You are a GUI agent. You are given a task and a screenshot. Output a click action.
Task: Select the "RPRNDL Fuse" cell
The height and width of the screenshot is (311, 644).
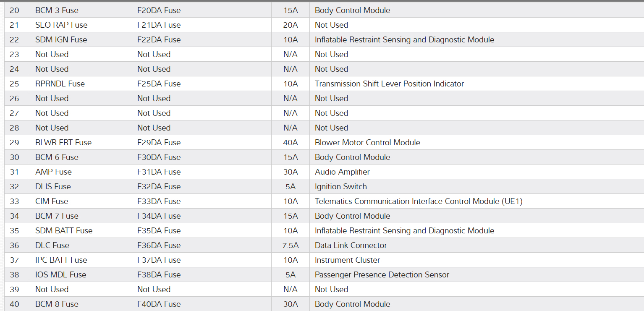(x=60, y=84)
